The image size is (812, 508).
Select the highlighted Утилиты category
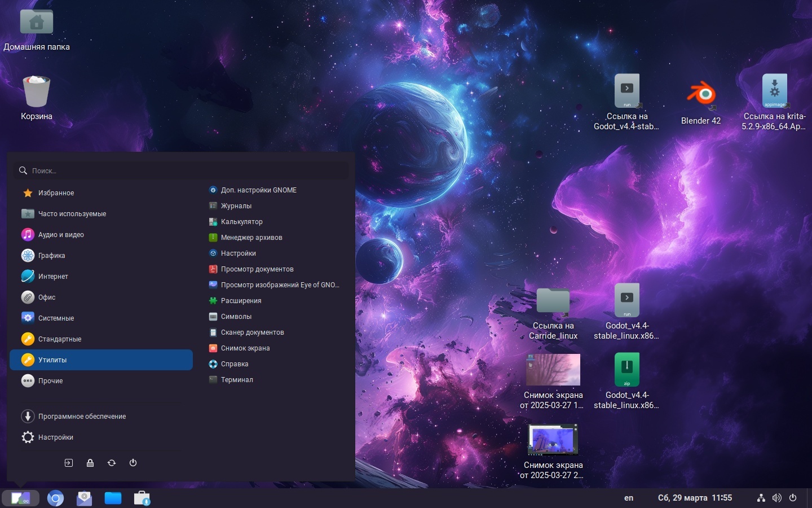[x=101, y=360]
